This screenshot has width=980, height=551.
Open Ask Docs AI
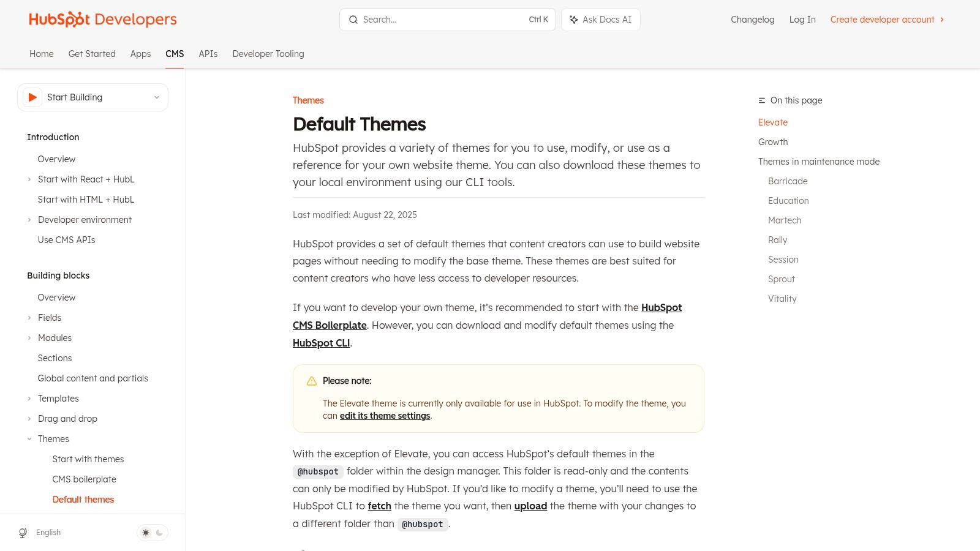pos(600,19)
